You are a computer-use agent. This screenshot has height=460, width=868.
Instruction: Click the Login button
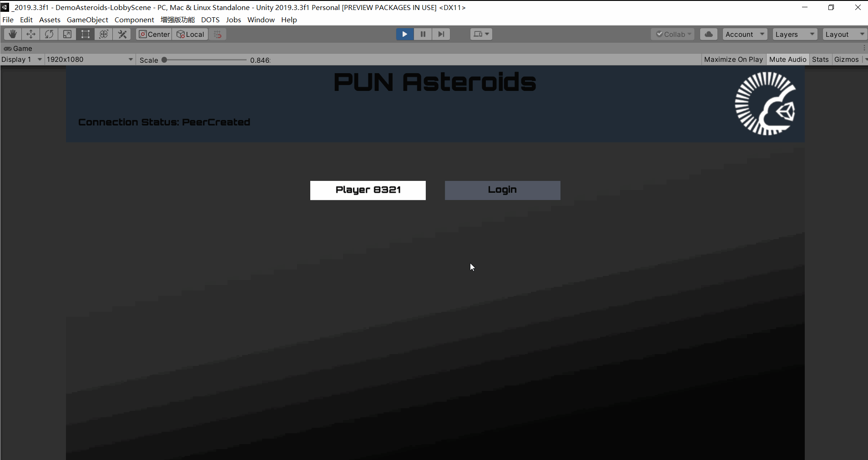[503, 190]
